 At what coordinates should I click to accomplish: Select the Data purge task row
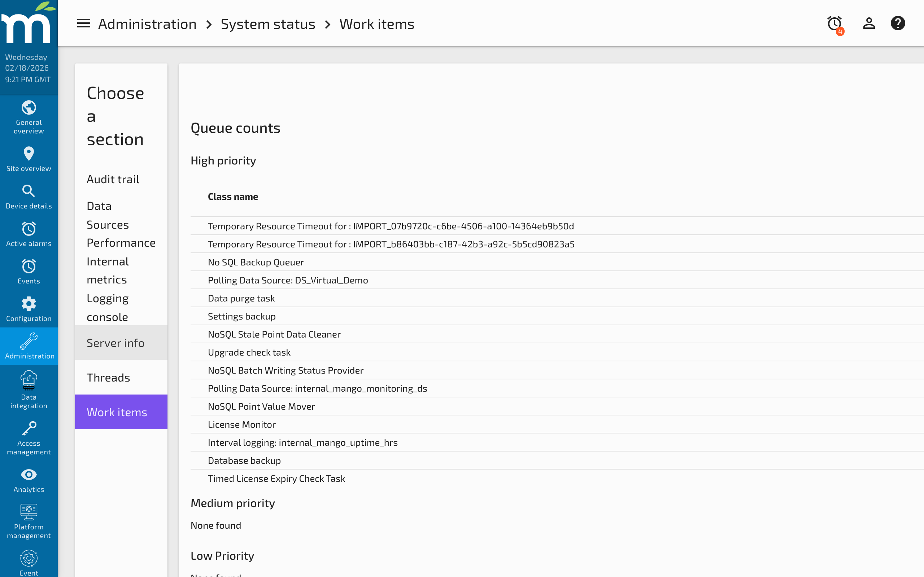[x=241, y=298]
